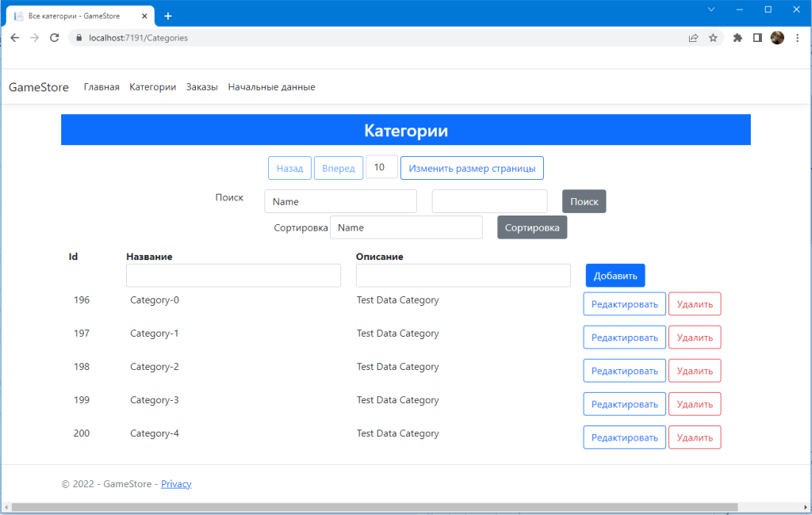Open the browser three-dot menu icon
This screenshot has height=515, width=812.
(798, 37)
